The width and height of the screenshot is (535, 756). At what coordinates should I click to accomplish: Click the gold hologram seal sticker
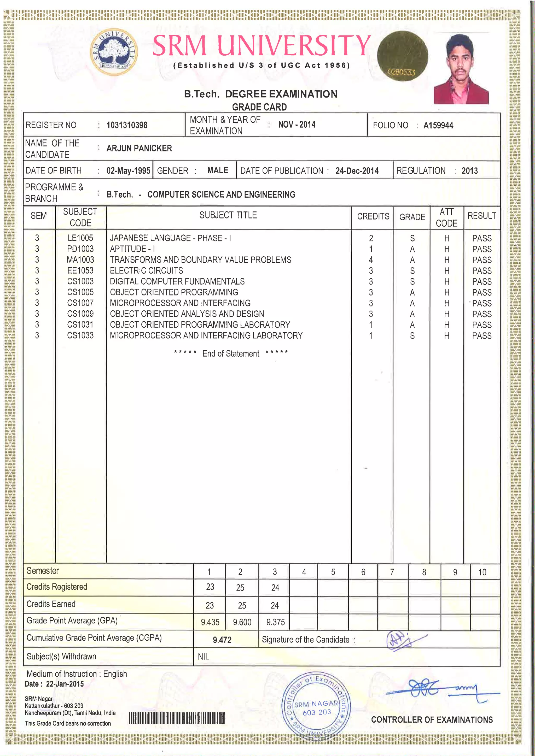(x=402, y=56)
